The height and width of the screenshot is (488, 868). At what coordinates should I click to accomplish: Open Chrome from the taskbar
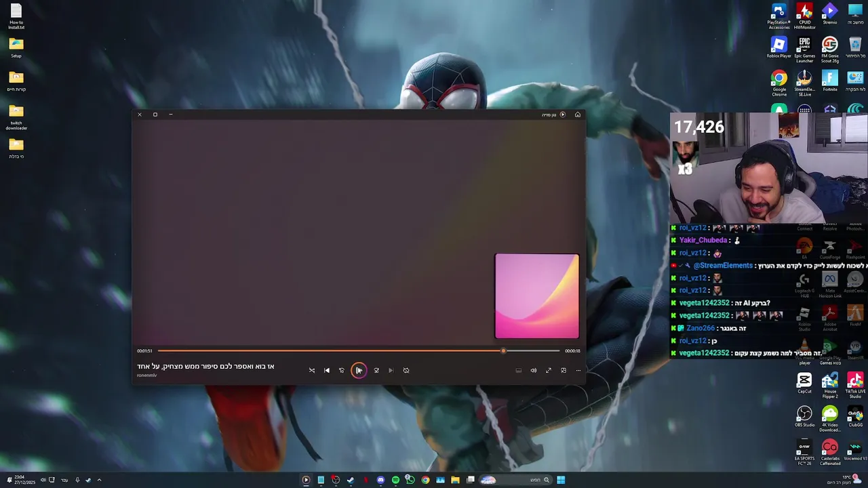[425, 480]
